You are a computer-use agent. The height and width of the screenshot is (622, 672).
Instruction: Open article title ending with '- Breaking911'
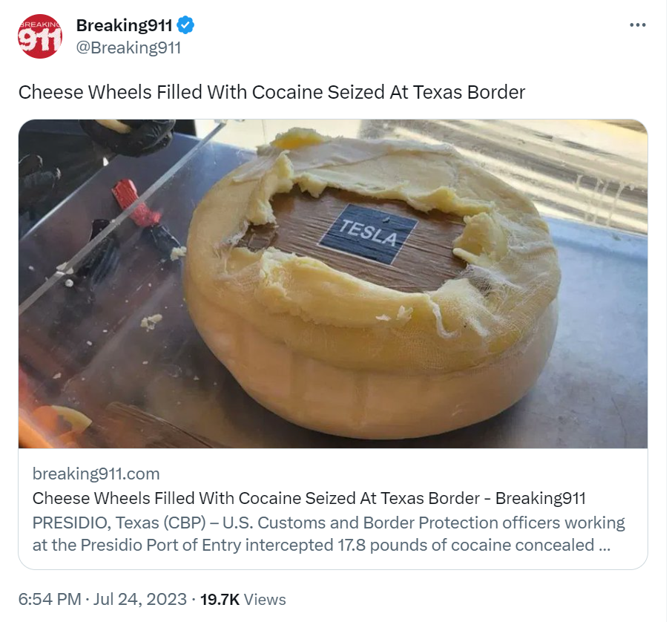[x=309, y=499]
